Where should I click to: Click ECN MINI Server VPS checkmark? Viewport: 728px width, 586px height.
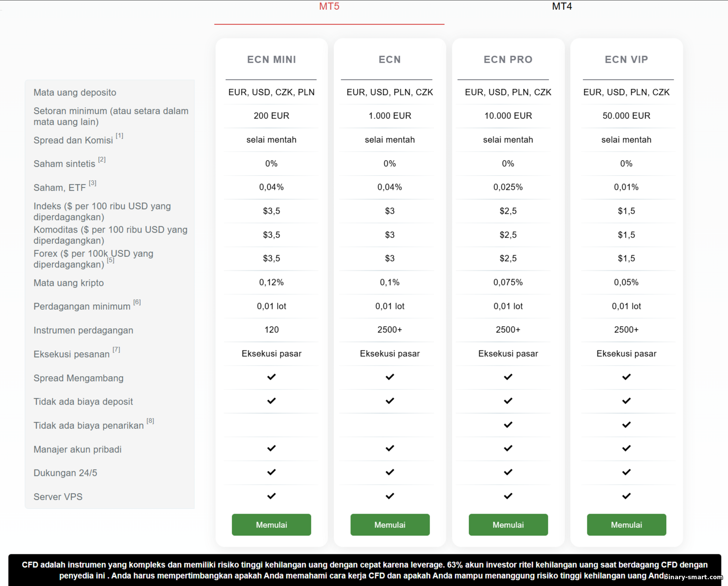[x=271, y=496]
